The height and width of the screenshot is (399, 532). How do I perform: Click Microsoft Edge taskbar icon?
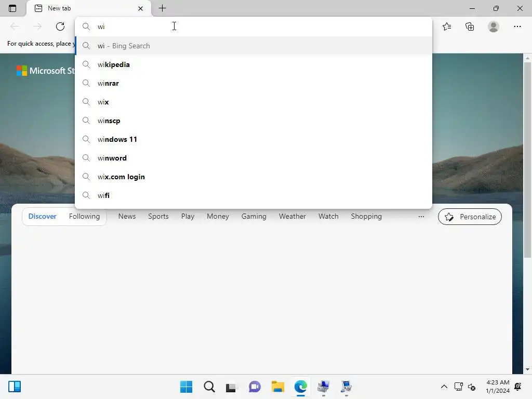click(301, 387)
